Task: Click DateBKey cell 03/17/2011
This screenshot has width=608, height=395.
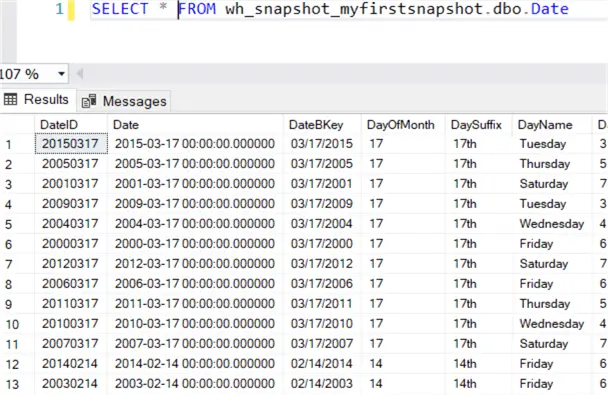Action: pyautogui.click(x=323, y=304)
